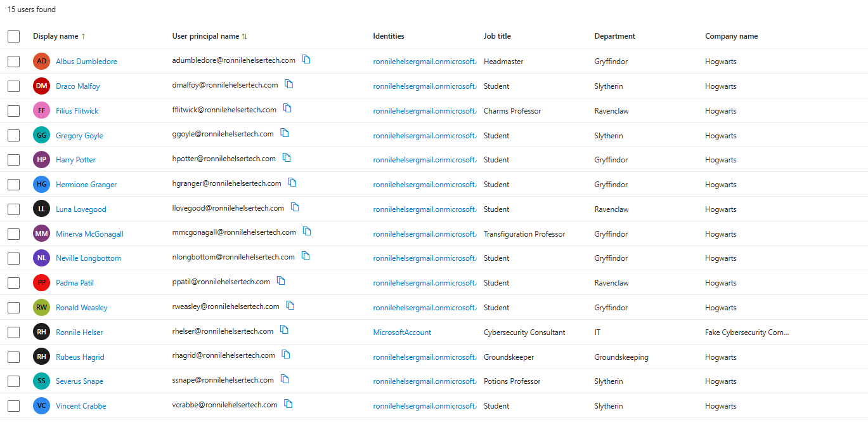This screenshot has height=427, width=868.
Task: Click ppatil@ronnilehelsertech.com principal name
Action: click(221, 282)
